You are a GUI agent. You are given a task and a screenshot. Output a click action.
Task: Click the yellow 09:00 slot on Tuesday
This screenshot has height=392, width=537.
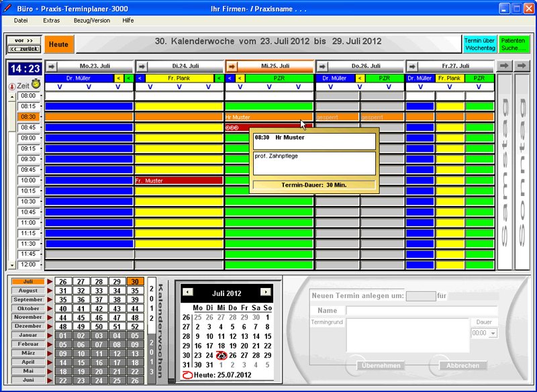[179, 138]
